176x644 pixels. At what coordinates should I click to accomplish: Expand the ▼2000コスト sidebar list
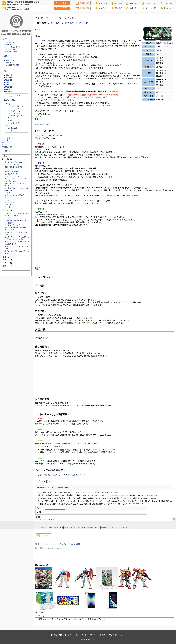[9, 85]
